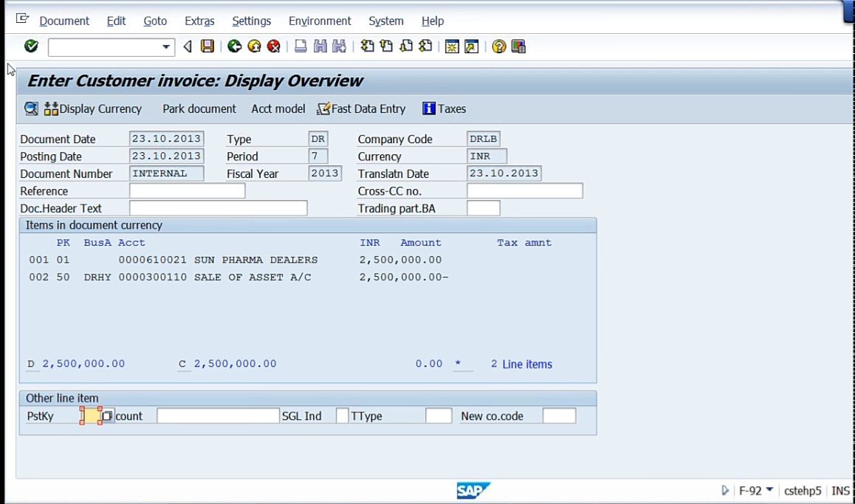Click the Currency field INR

tap(487, 156)
